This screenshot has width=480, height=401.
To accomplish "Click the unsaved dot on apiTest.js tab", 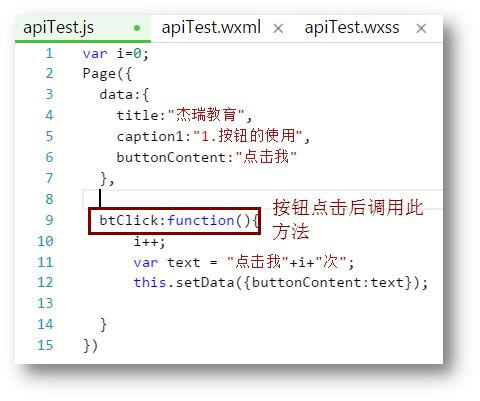I will pos(137,28).
